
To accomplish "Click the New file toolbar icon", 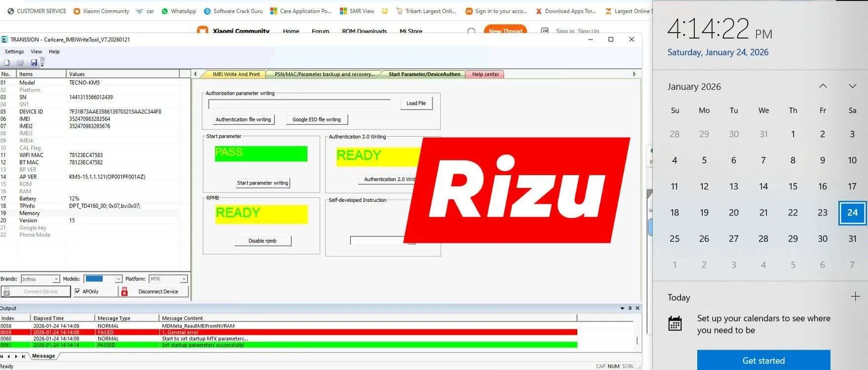I will (x=7, y=63).
